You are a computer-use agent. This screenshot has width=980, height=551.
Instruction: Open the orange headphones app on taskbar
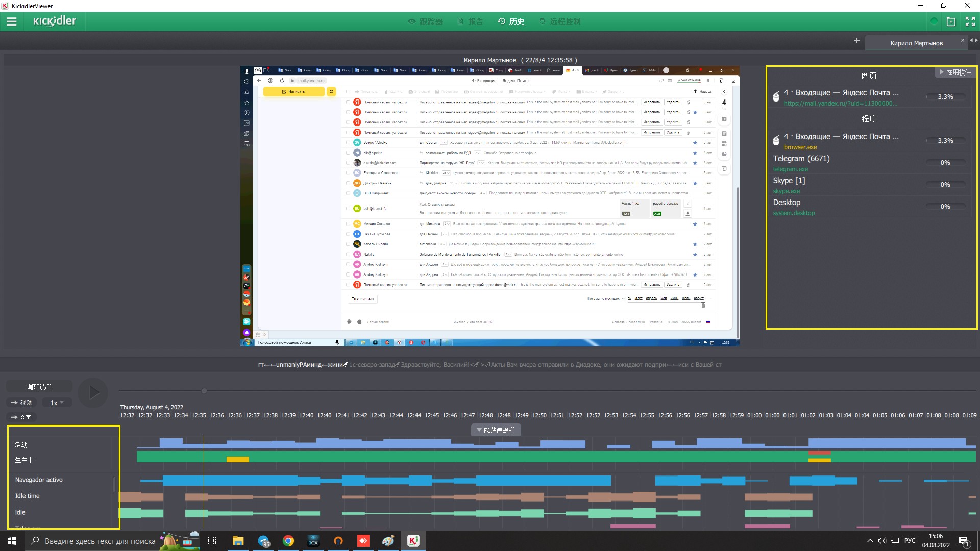(338, 541)
